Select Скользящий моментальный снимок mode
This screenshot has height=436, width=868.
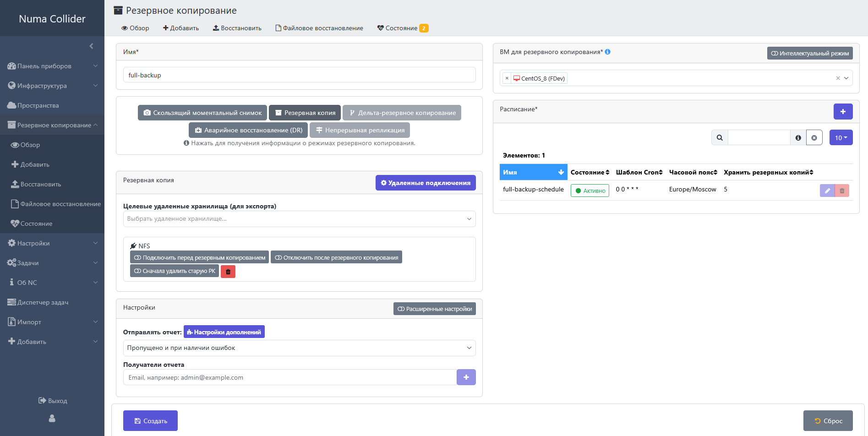(x=202, y=113)
